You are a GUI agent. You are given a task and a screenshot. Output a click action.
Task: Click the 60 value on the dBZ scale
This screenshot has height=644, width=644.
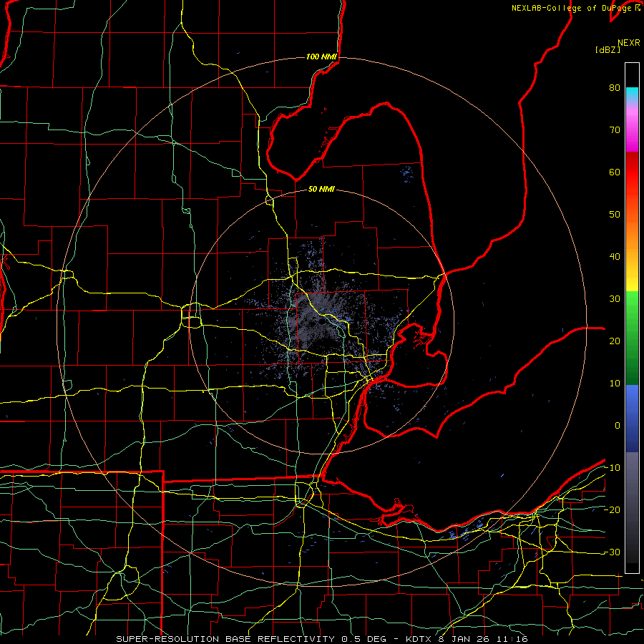(x=615, y=172)
